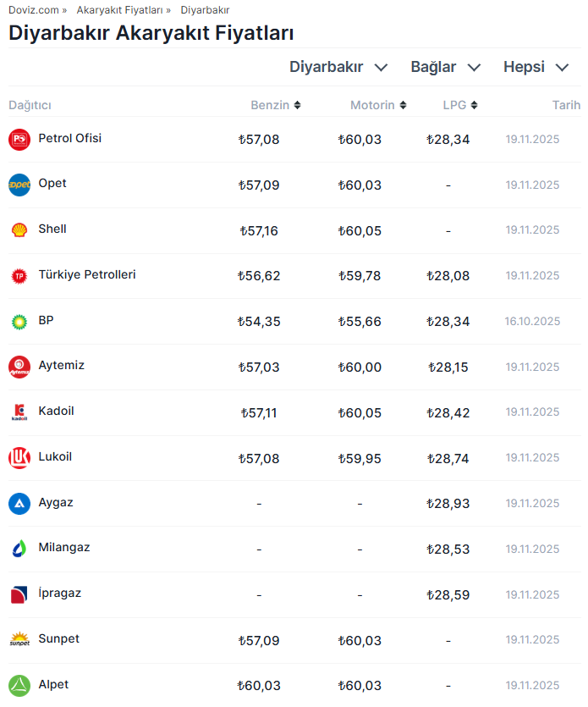Click the Shell logo icon
The height and width of the screenshot is (707, 588).
(19, 230)
